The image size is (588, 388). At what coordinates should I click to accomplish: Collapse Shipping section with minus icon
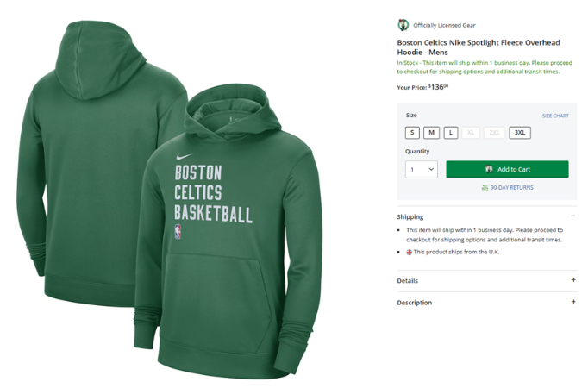(573, 216)
